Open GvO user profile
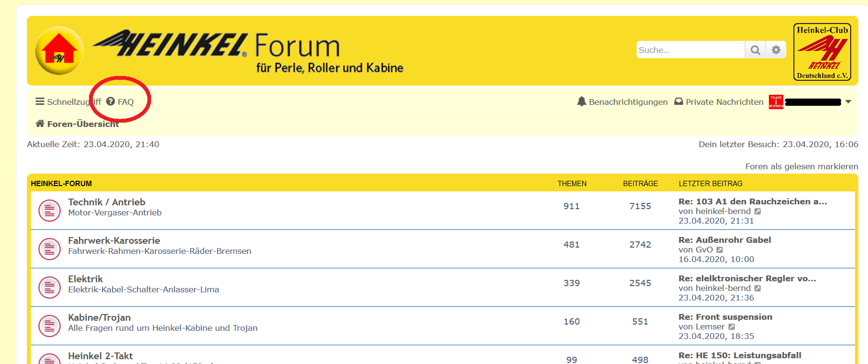 pyautogui.click(x=704, y=250)
